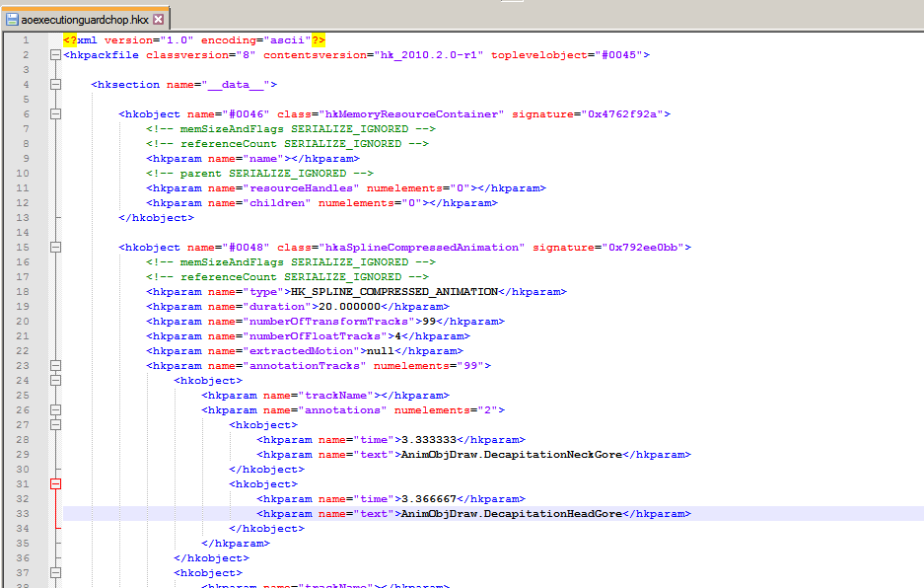Image resolution: width=924 pixels, height=588 pixels.
Task: Collapse the annotationTracks fold on line 23
Action: 55,366
